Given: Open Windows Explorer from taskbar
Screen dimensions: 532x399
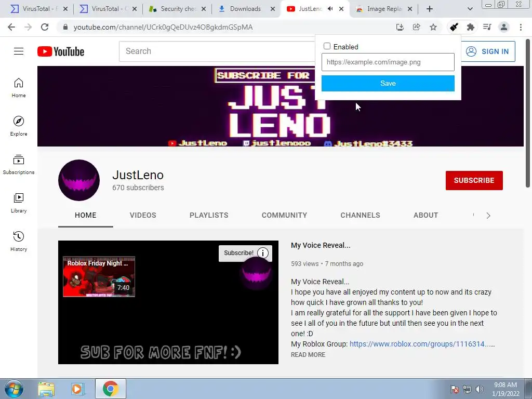Looking at the screenshot, I should [x=46, y=389].
